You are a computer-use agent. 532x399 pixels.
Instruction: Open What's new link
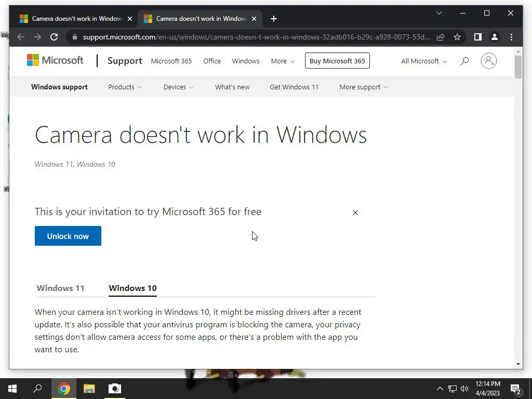click(232, 87)
